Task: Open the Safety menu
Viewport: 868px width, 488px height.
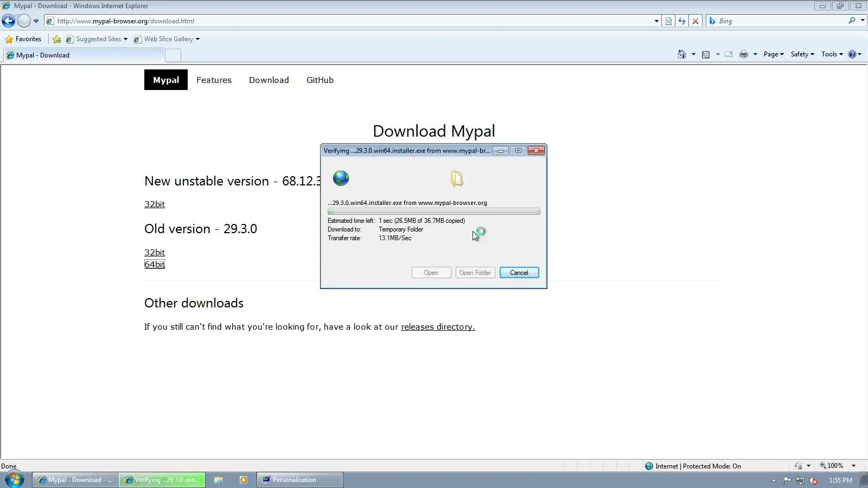Action: (x=802, y=54)
